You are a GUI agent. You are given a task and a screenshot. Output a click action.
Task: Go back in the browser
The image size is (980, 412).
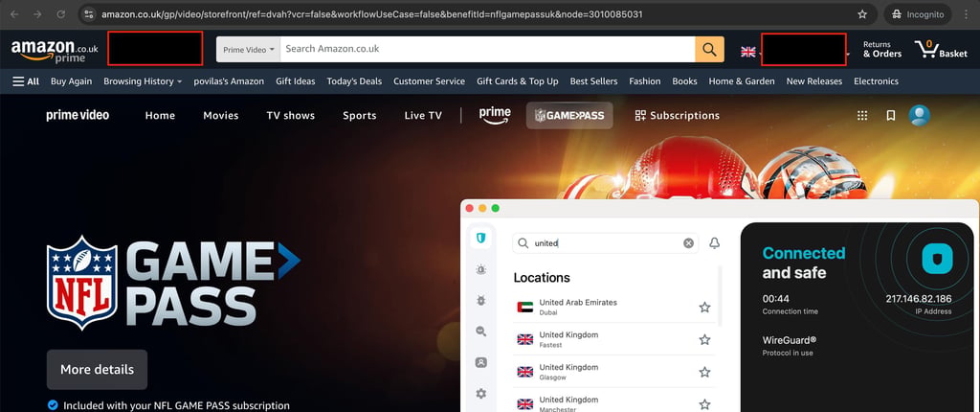tap(14, 13)
